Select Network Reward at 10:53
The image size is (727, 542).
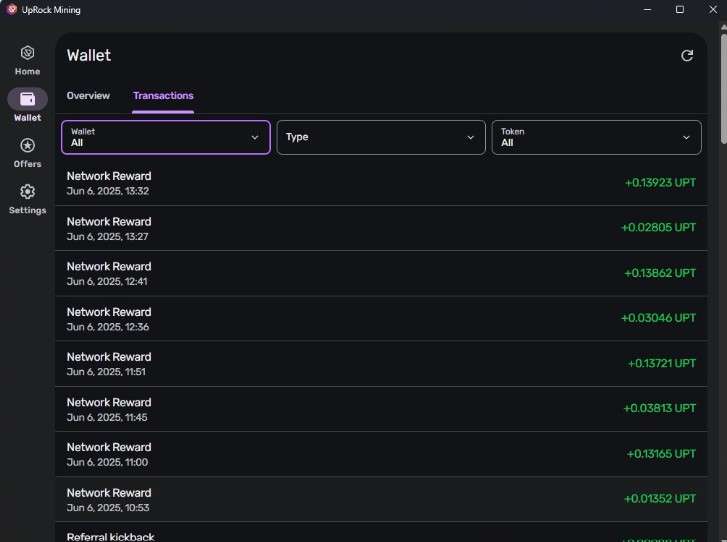(381, 499)
